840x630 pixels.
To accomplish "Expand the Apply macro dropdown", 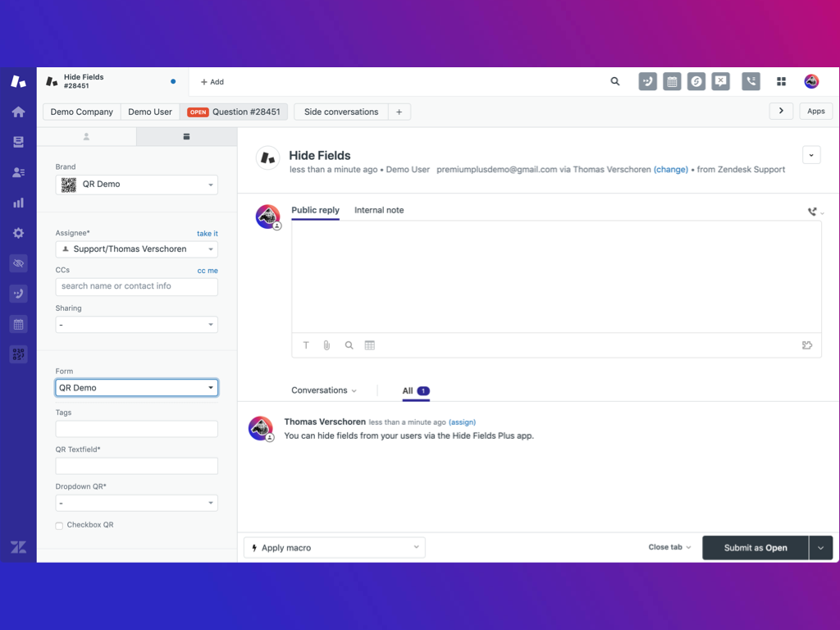I will click(x=334, y=548).
